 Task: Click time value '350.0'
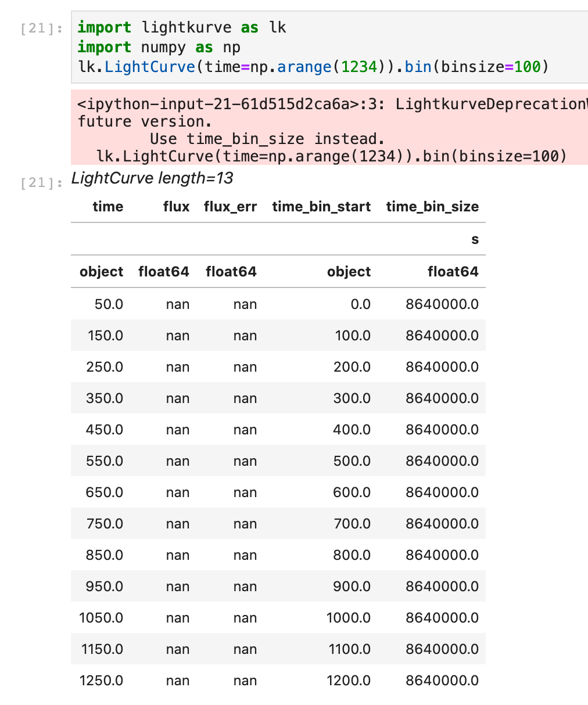pos(105,398)
